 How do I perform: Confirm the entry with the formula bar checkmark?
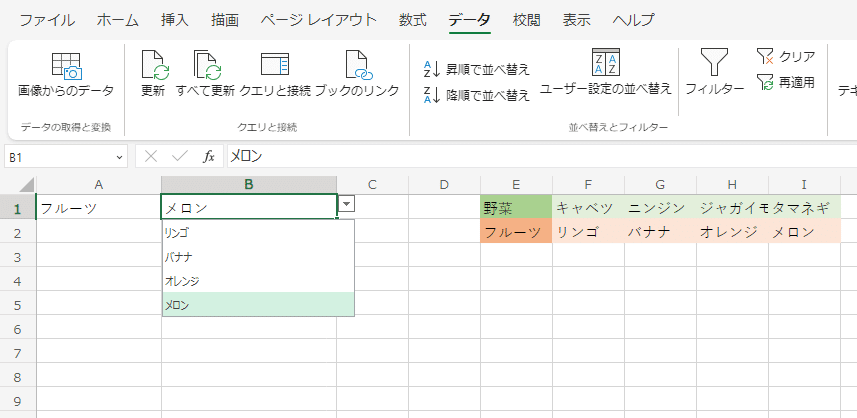click(179, 157)
